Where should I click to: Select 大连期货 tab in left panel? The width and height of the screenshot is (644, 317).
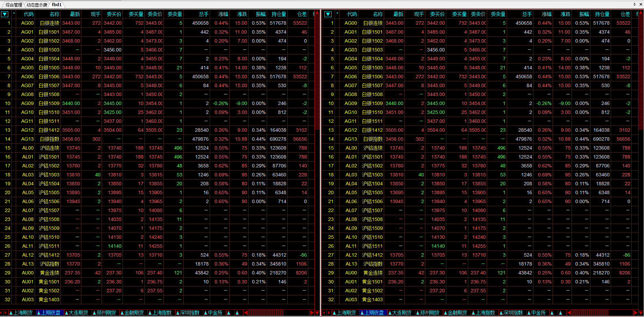(76, 313)
